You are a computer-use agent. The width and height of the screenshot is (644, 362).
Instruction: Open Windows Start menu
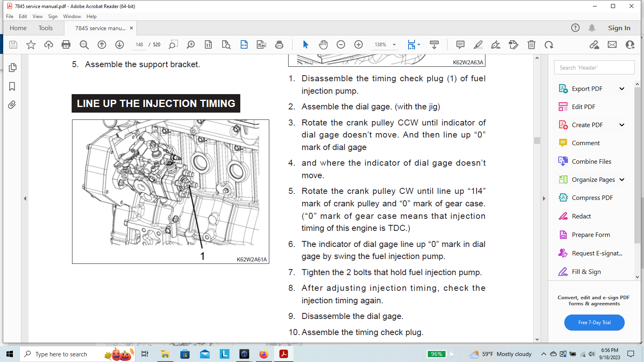[10, 354]
